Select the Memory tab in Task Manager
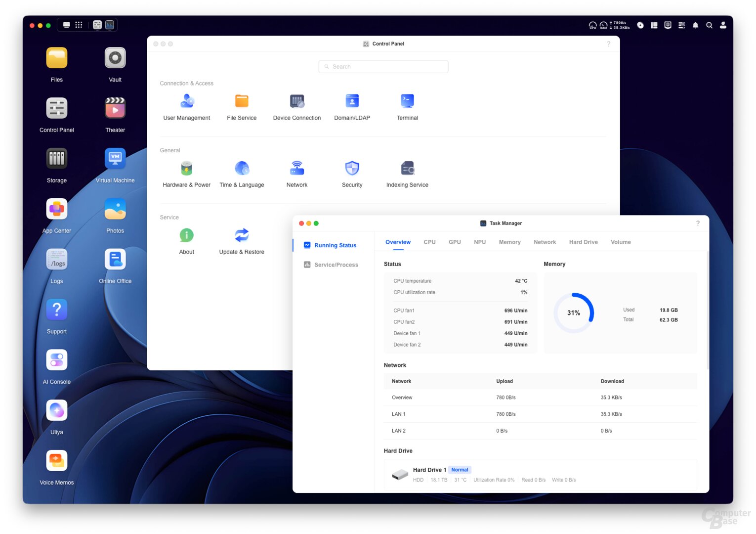756x534 pixels. 509,242
